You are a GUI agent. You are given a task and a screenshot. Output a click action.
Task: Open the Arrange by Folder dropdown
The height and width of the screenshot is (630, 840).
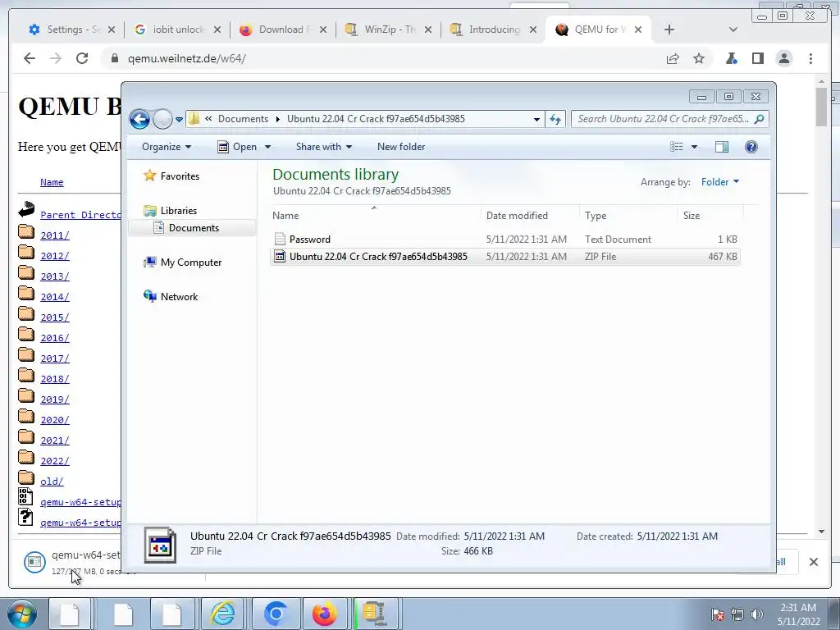(x=720, y=182)
